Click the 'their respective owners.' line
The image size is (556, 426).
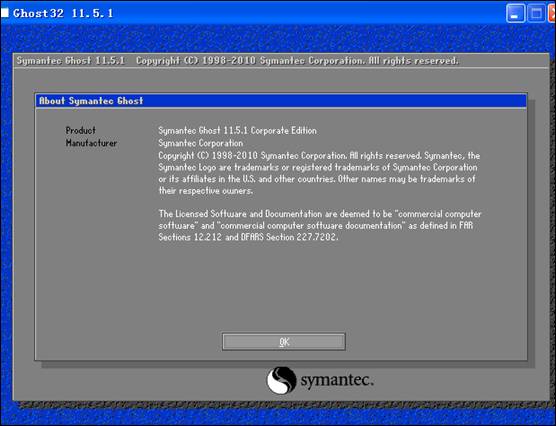(206, 191)
